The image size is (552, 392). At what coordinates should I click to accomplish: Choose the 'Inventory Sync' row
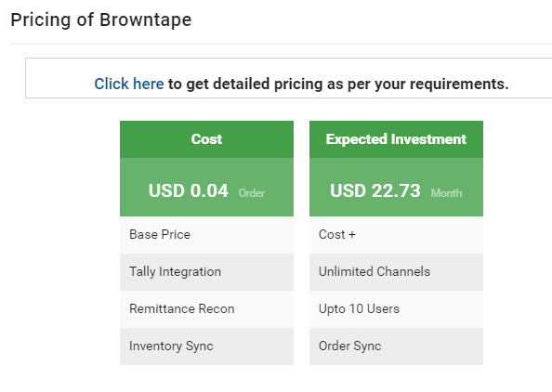click(x=206, y=346)
